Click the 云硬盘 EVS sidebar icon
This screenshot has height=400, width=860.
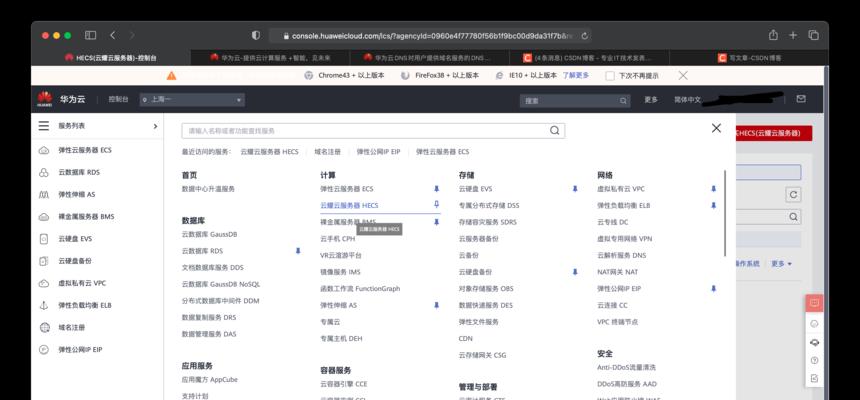pos(44,239)
